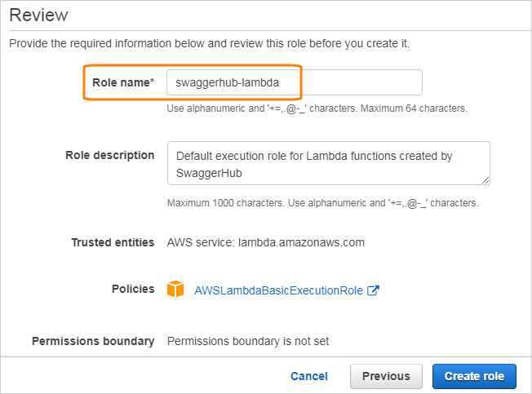The width and height of the screenshot is (532, 394).
Task: Click the Role description label
Action: [x=109, y=155]
